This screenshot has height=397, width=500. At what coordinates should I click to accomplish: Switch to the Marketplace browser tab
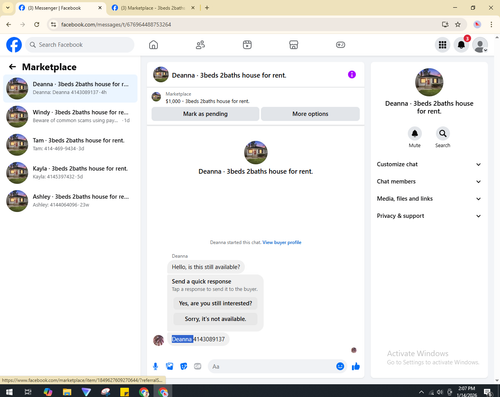pos(153,8)
